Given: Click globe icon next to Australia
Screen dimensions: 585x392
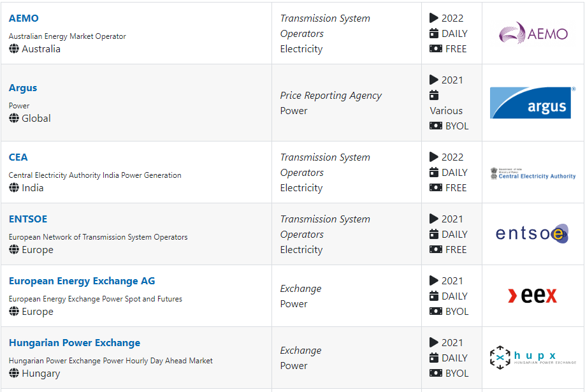Looking at the screenshot, I should (x=14, y=49).
